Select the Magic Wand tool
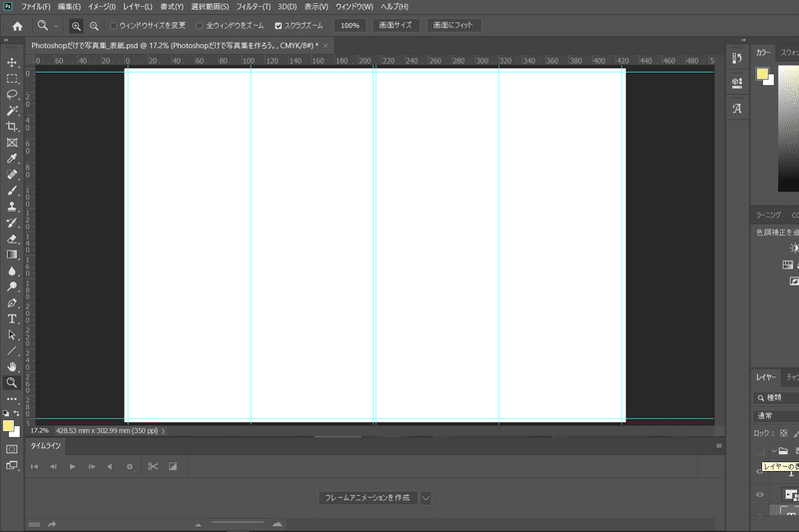This screenshot has width=799, height=532. point(12,111)
